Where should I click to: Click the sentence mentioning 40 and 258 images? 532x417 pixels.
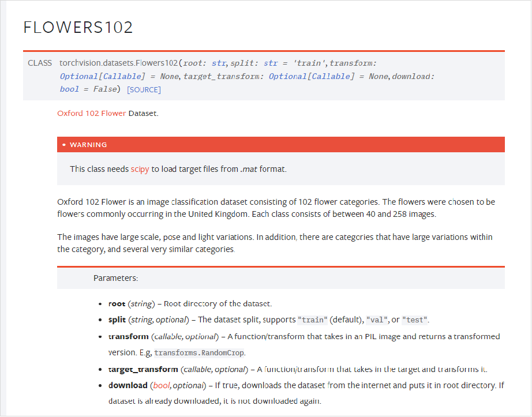point(344,214)
